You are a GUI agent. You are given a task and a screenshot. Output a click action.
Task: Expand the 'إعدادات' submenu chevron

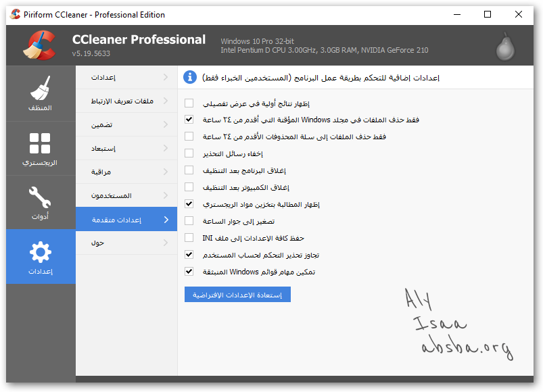166,78
